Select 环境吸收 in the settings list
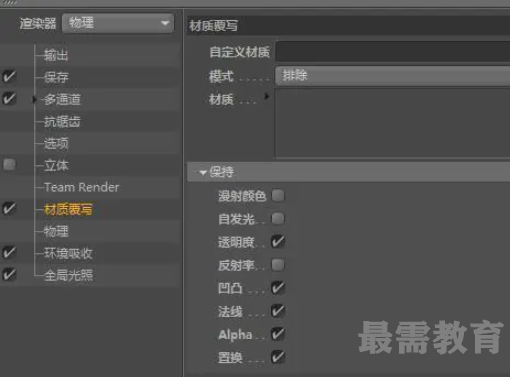Viewport: 510px width, 377px height. [x=68, y=254]
